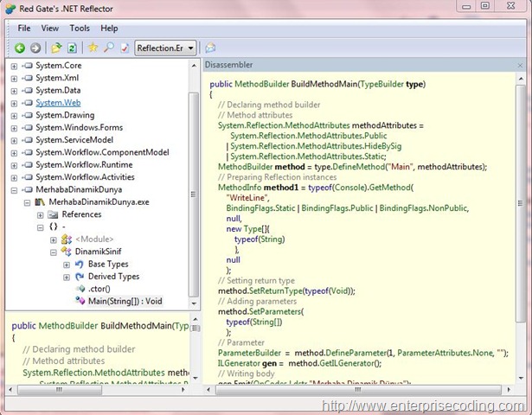Image resolution: width=532 pixels, height=415 pixels.
Task: Open the Reflection.Emit language dropdown
Action: coord(165,48)
